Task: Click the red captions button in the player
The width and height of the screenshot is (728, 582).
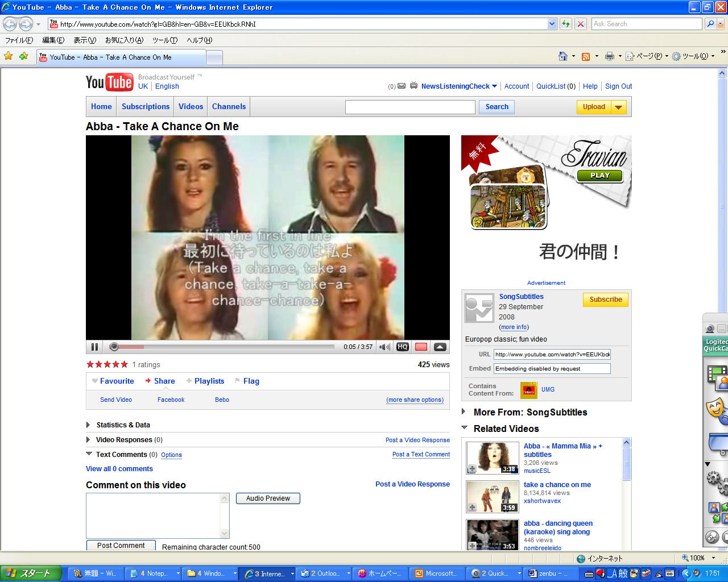Action: [421, 347]
